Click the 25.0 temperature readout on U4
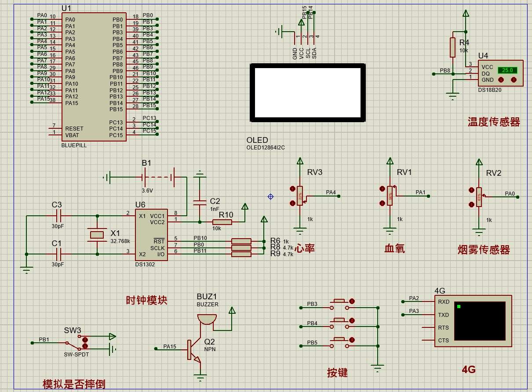532x392 pixels. click(x=507, y=70)
